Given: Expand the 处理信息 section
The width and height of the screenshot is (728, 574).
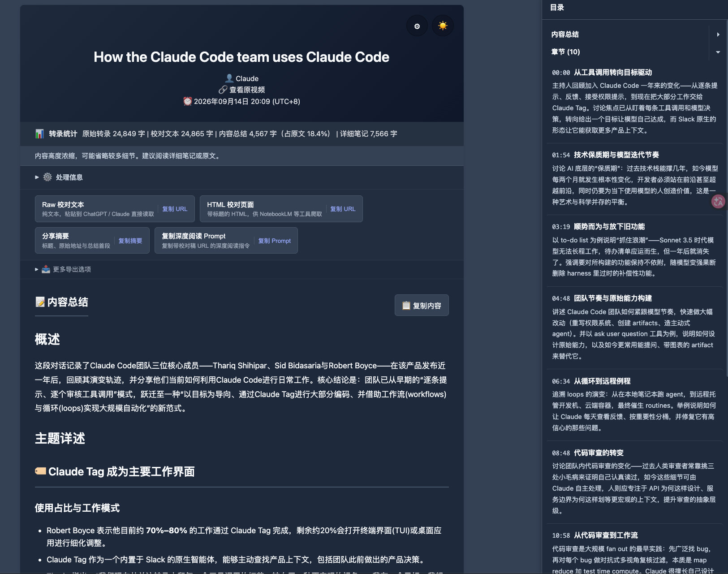Looking at the screenshot, I should click(59, 177).
